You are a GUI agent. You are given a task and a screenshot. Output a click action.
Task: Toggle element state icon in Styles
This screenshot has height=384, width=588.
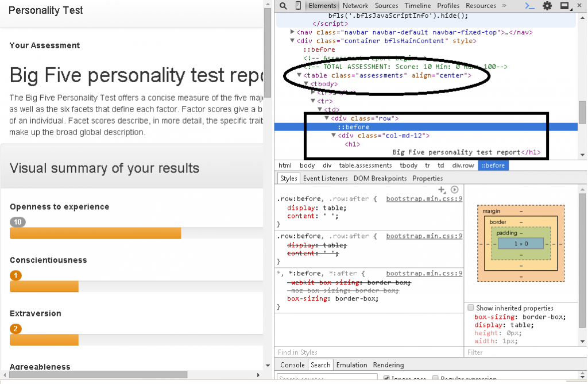[454, 190]
